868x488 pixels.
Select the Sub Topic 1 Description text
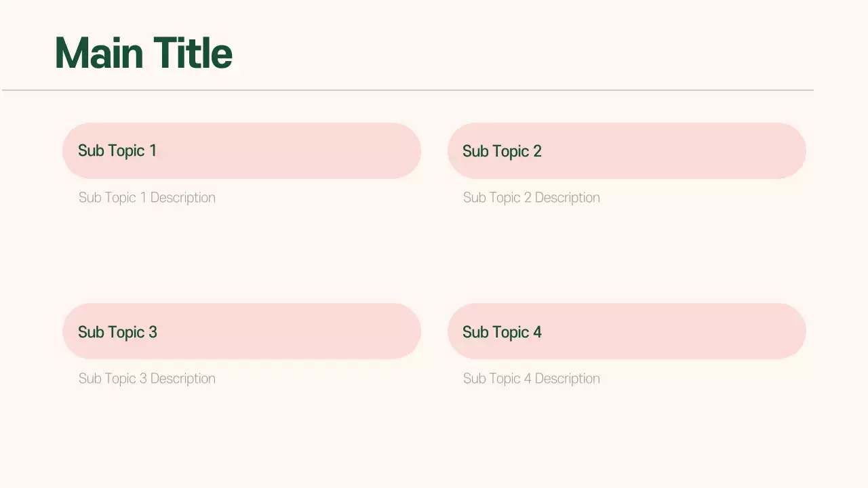(x=147, y=198)
